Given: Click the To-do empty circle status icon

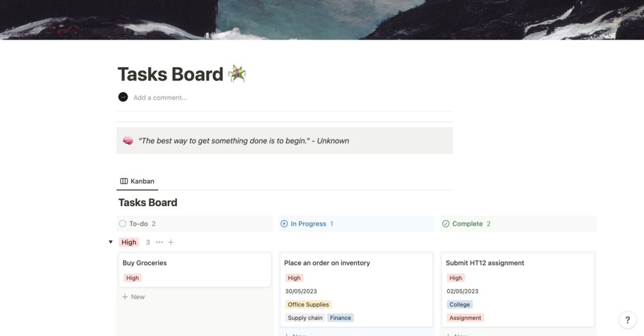Looking at the screenshot, I should 122,224.
